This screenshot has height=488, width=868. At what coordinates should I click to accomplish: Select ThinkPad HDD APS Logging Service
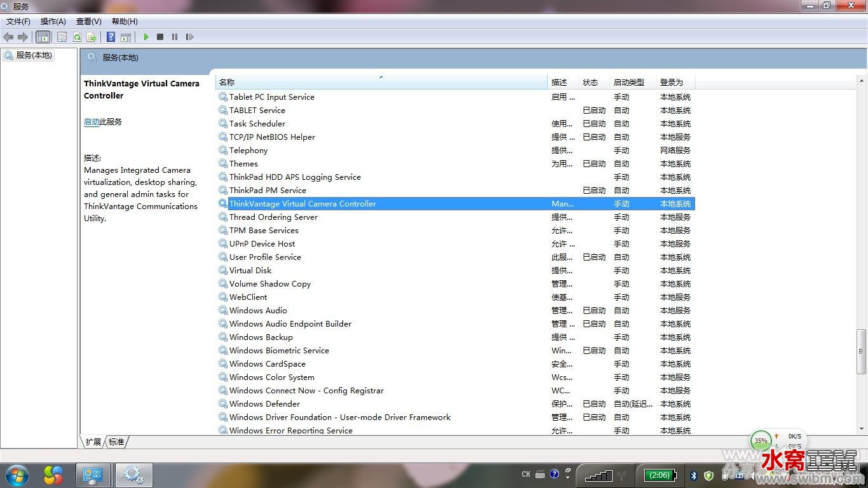tap(456, 177)
